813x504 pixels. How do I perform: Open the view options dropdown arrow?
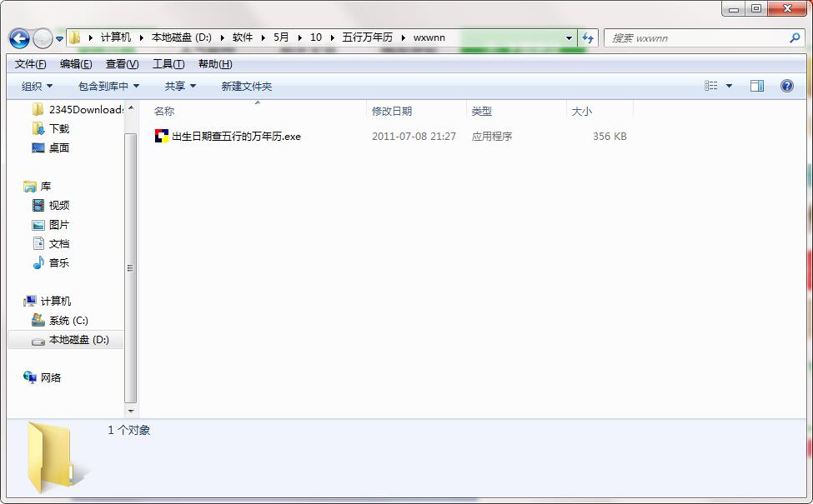point(730,86)
